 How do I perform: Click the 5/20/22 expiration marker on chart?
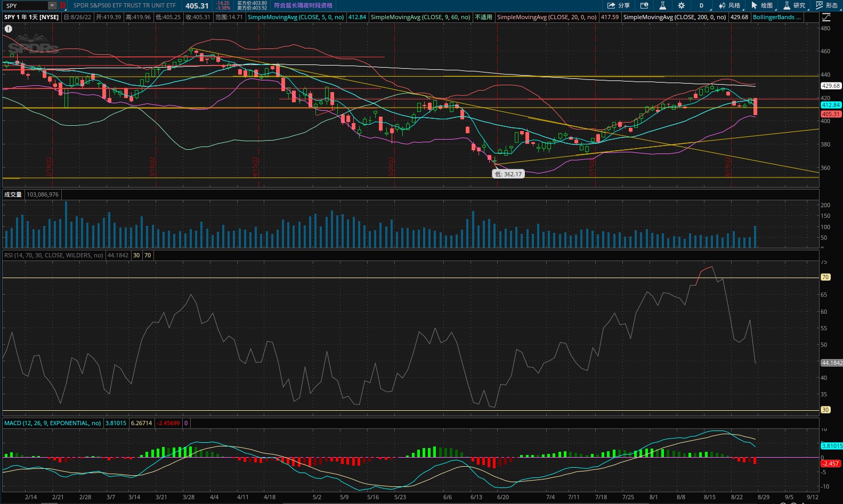(x=391, y=167)
